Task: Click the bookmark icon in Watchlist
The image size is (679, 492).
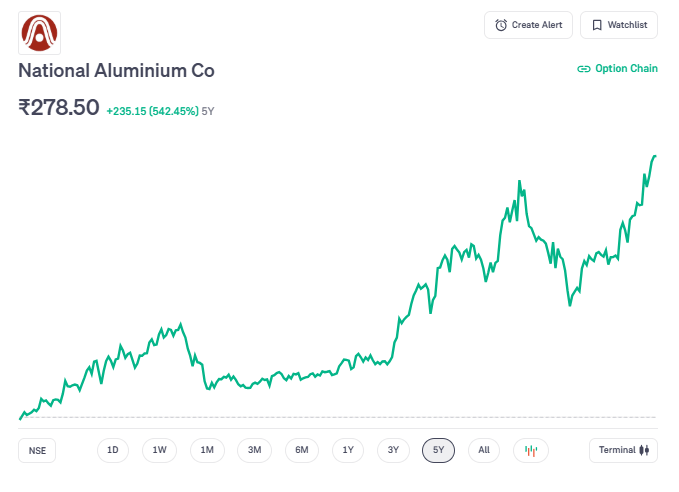Action: click(597, 25)
